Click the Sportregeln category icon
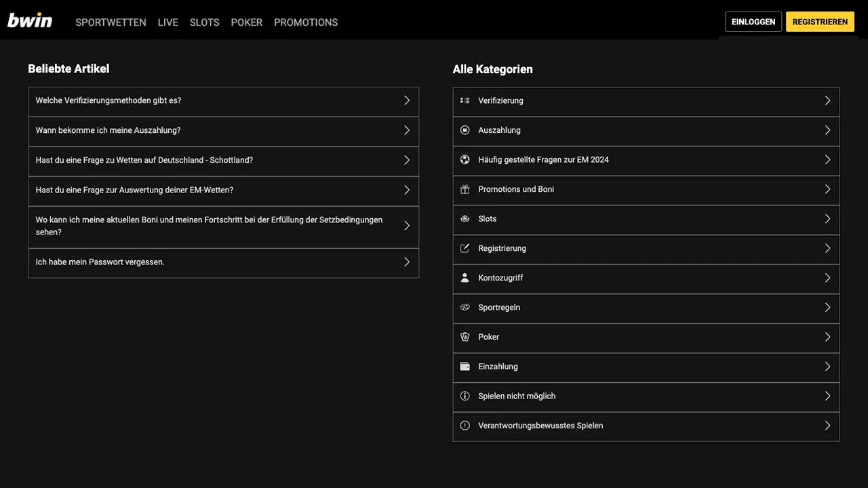The height and width of the screenshot is (488, 868). pyautogui.click(x=465, y=307)
